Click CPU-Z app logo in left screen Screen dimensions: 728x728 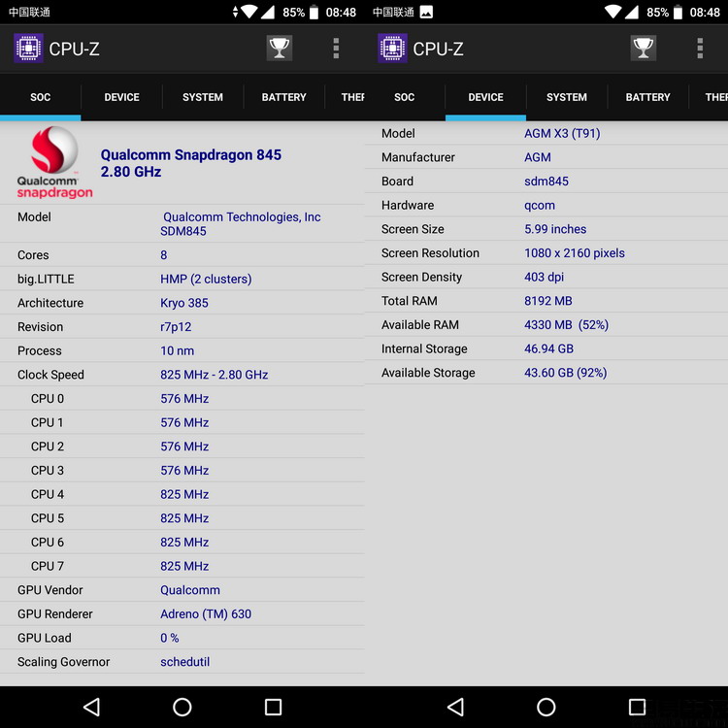(28, 48)
